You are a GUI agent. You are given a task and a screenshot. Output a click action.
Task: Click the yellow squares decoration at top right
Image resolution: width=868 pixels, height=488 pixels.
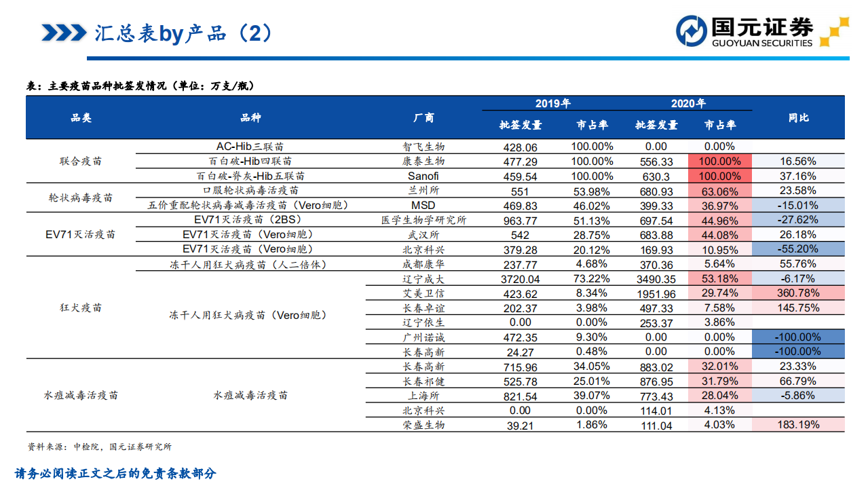834,31
